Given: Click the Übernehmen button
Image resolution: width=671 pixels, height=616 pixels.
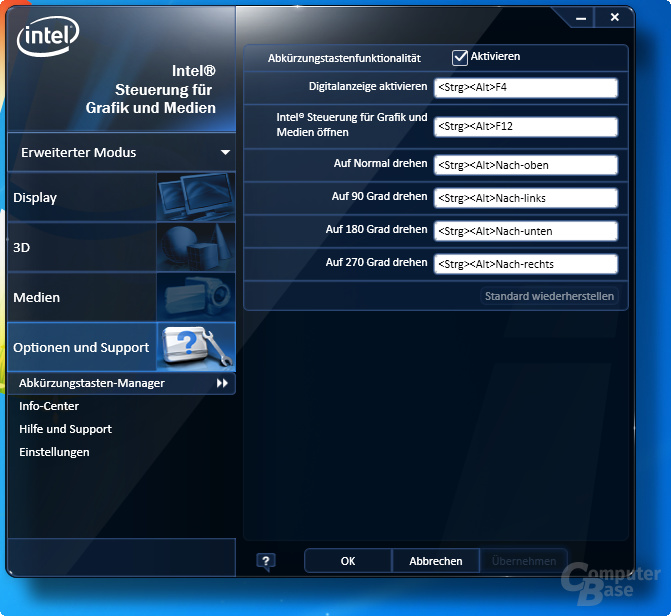Looking at the screenshot, I should click(x=524, y=561).
